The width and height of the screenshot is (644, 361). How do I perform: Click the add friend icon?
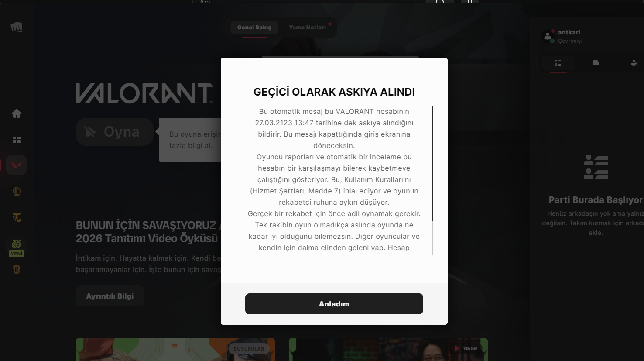[634, 63]
